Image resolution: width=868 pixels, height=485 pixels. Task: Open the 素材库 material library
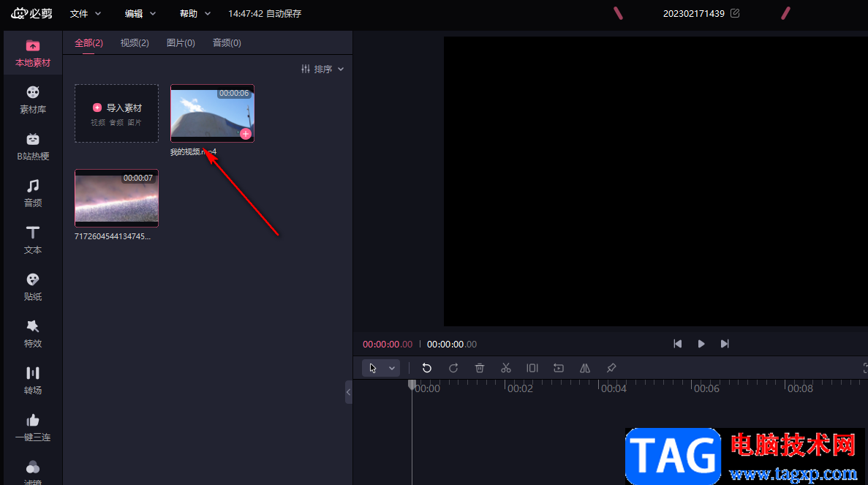33,100
